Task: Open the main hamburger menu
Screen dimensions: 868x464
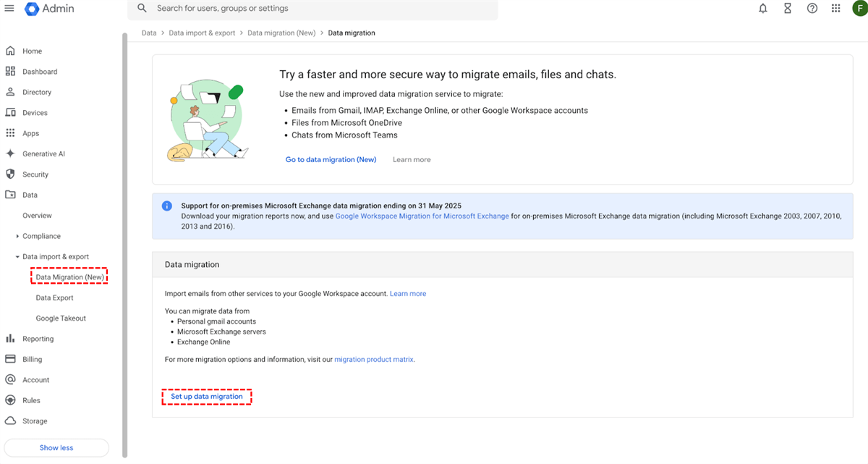Action: [x=9, y=9]
